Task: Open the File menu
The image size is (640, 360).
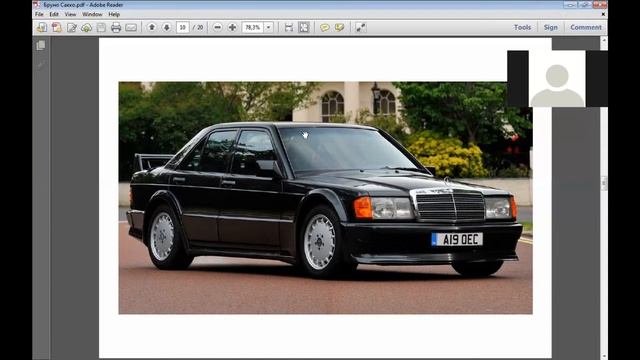Action: (x=39, y=14)
